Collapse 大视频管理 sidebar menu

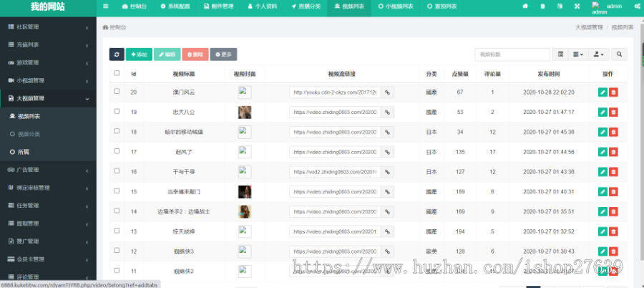coord(48,99)
